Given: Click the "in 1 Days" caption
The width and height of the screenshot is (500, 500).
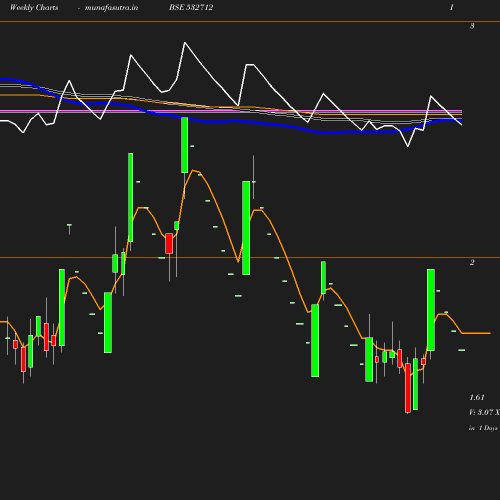Looking at the screenshot, I should [483, 428].
